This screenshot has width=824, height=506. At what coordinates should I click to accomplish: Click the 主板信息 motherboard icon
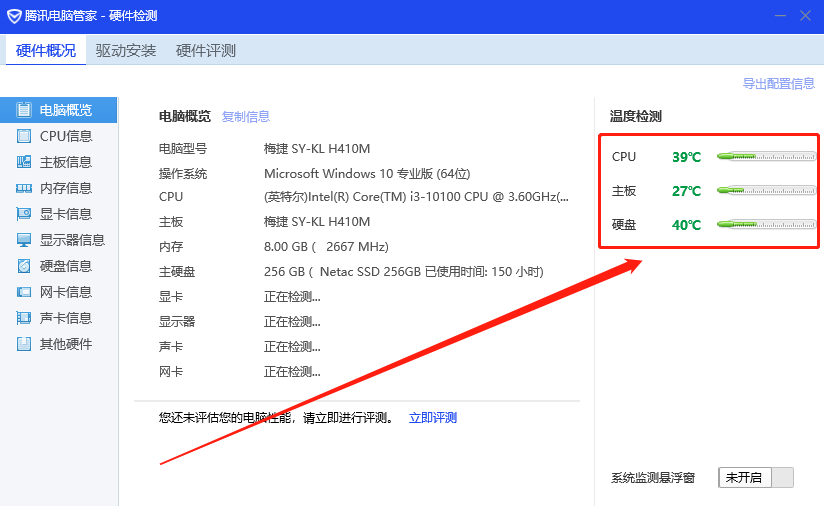click(x=24, y=162)
